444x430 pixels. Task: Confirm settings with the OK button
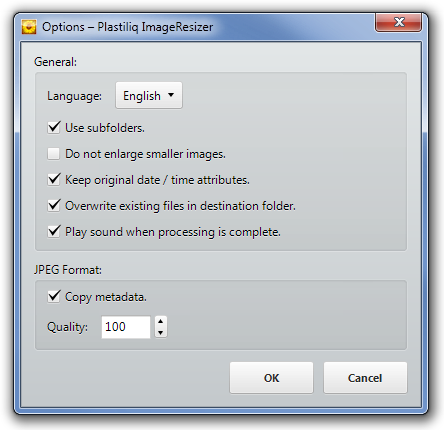(x=271, y=378)
